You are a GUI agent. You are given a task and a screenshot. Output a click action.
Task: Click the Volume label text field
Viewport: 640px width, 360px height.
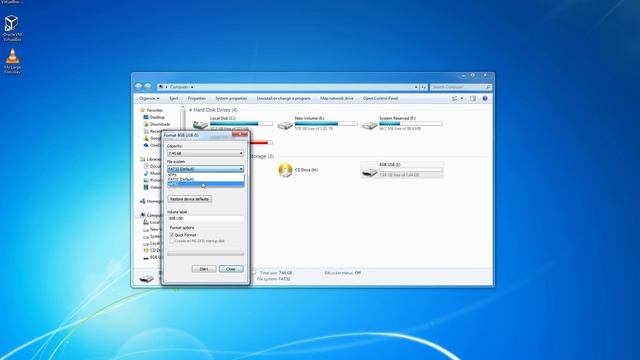[205, 219]
